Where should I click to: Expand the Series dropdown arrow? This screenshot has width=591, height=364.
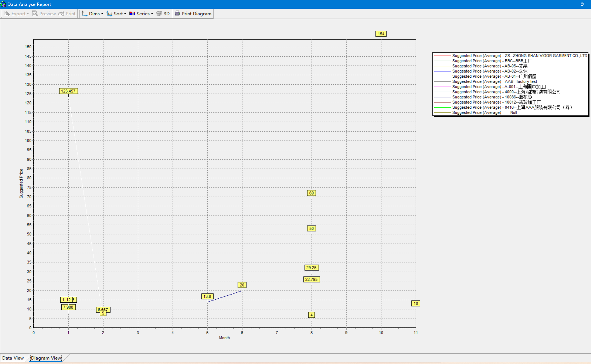click(x=152, y=14)
